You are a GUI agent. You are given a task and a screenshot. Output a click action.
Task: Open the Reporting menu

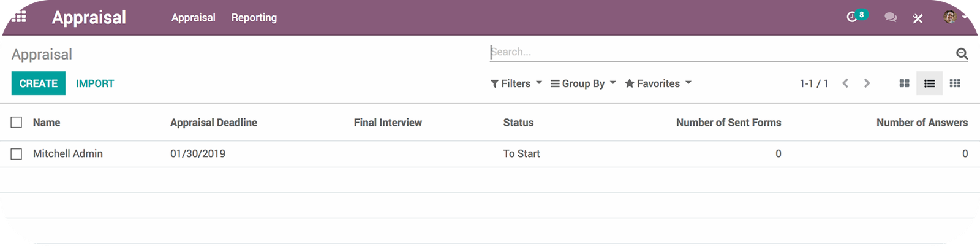254,18
